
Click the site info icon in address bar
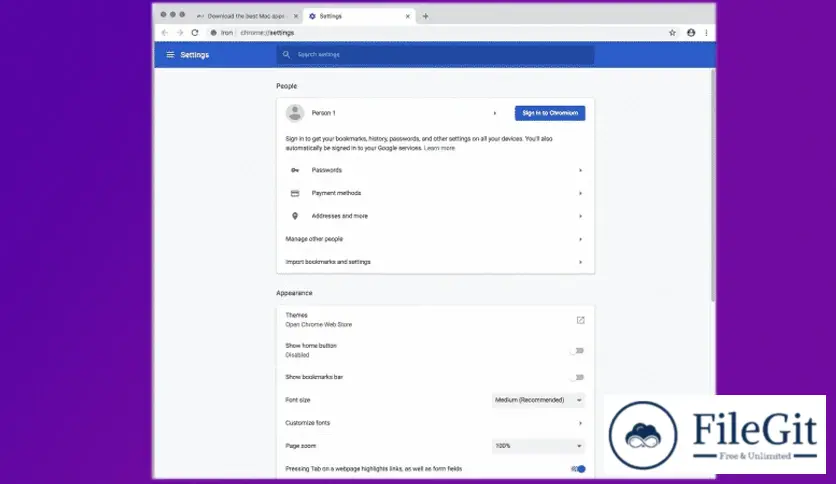tap(213, 33)
